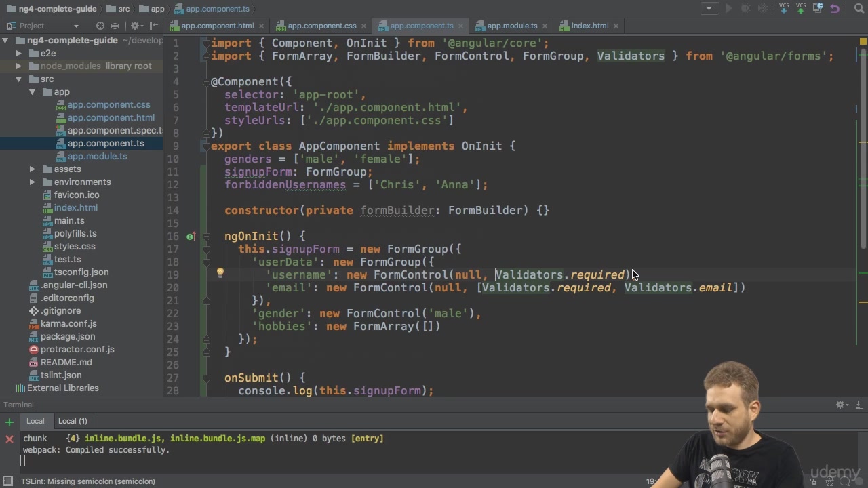Image resolution: width=868 pixels, height=488 pixels.
Task: Click the TSLint missing semicolon status message
Action: pos(88,481)
